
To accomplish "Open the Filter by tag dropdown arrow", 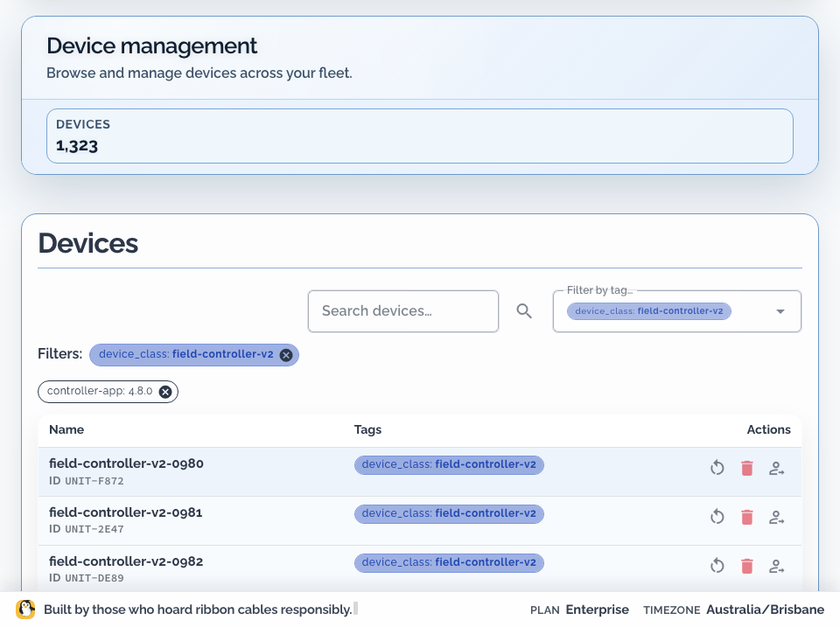I will coord(780,311).
